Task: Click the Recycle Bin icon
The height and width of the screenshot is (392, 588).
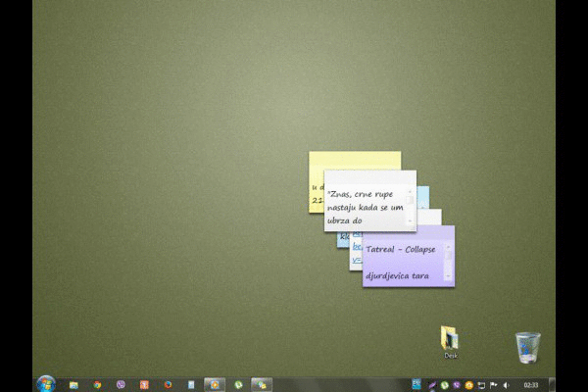Action: 527,346
